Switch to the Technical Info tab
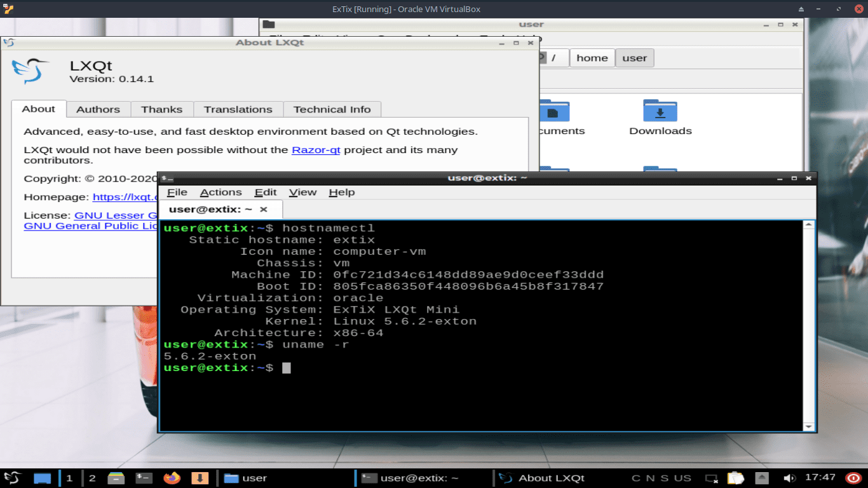The image size is (868, 488). pyautogui.click(x=332, y=109)
